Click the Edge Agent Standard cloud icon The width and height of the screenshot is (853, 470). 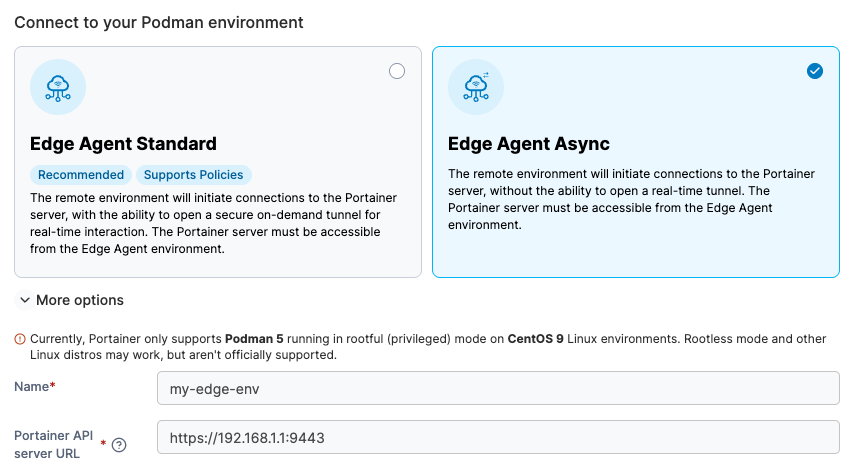[58, 87]
